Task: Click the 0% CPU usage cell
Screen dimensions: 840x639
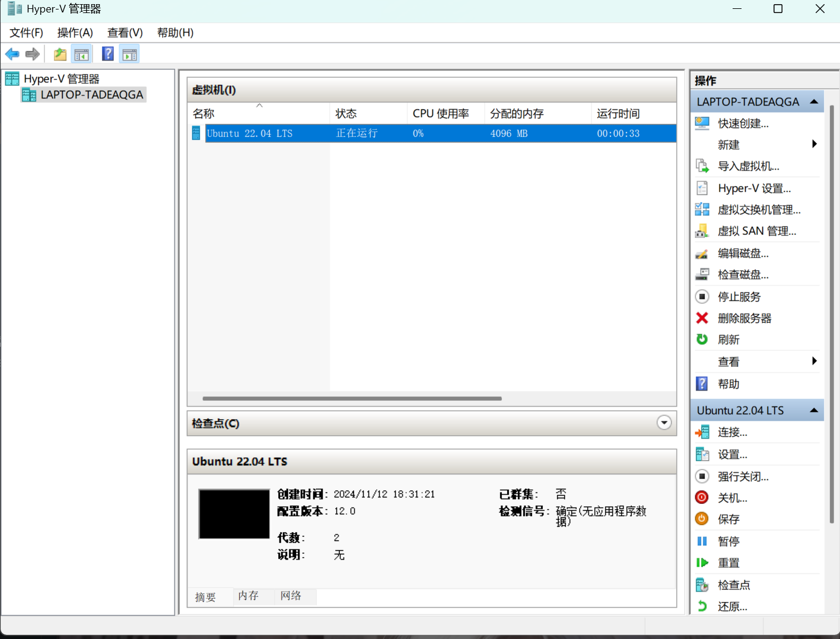Action: tap(418, 133)
